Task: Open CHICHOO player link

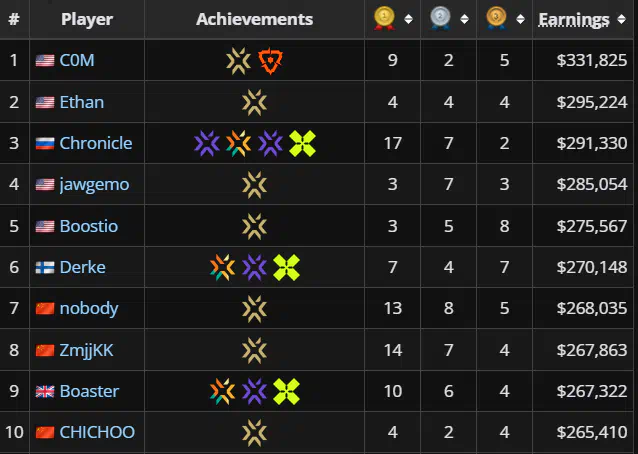Action: point(97,432)
